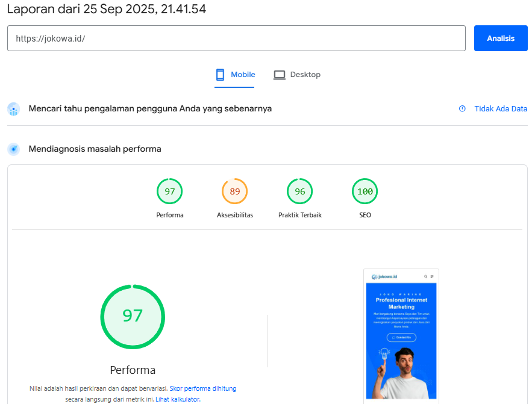Image resolution: width=532 pixels, height=404 pixels.
Task: Click the website screenshot thumbnail
Action: [x=401, y=337]
